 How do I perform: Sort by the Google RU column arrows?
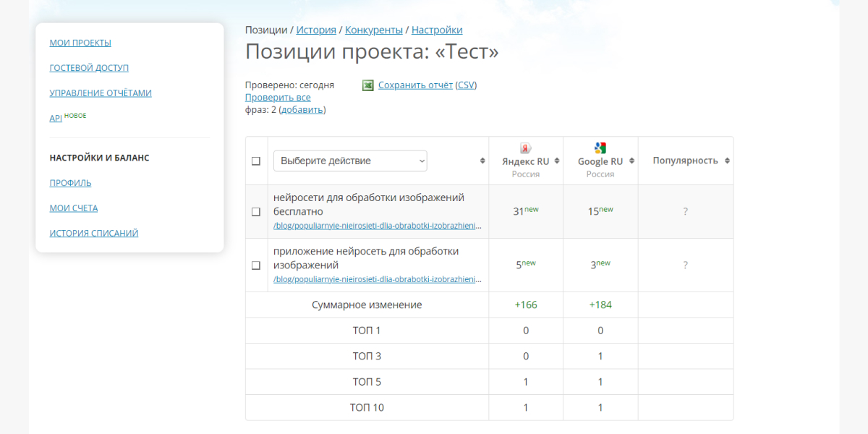[631, 161]
